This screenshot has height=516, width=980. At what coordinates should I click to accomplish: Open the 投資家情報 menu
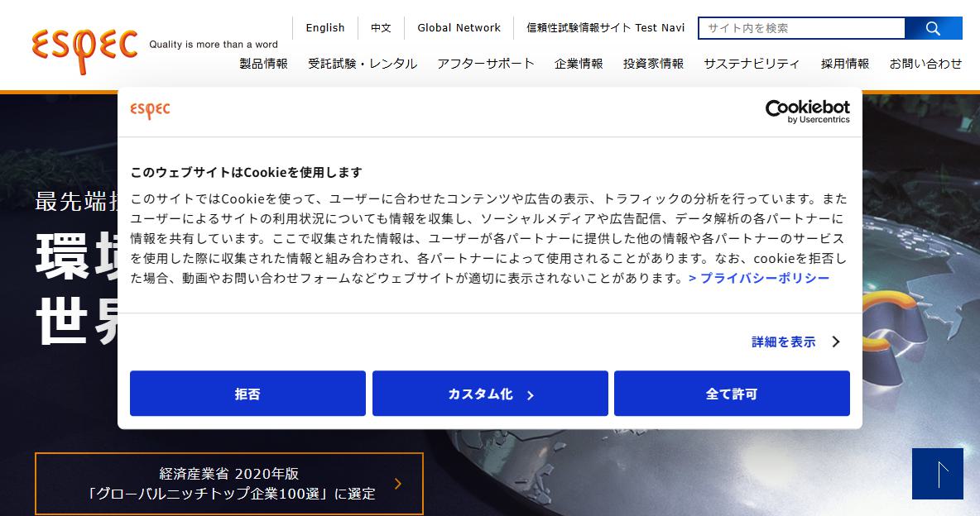point(653,64)
